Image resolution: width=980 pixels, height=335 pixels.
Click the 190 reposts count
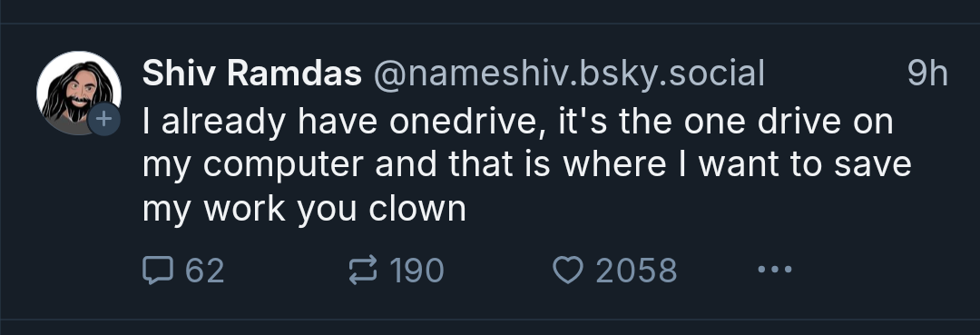[x=416, y=271]
